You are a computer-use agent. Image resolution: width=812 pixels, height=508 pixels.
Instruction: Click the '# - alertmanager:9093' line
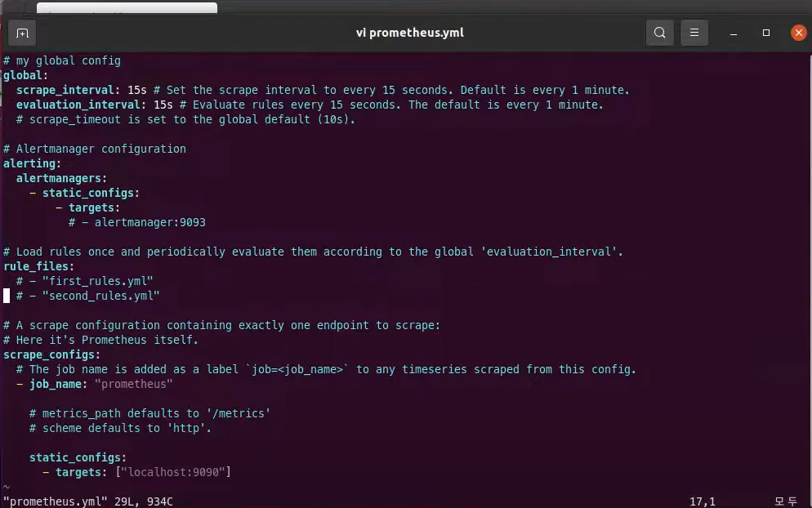(x=137, y=223)
